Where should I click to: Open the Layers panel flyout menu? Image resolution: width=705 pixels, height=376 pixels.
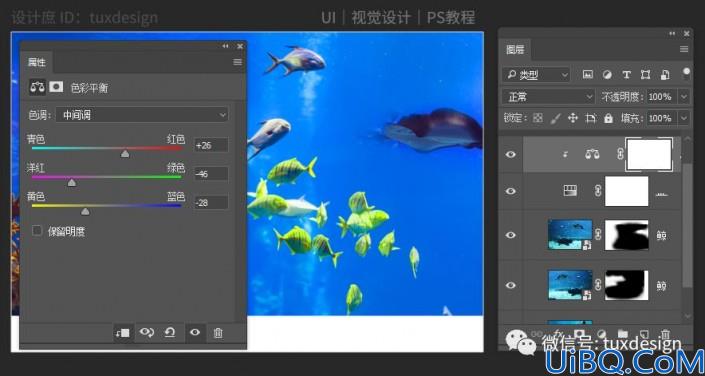click(x=684, y=49)
